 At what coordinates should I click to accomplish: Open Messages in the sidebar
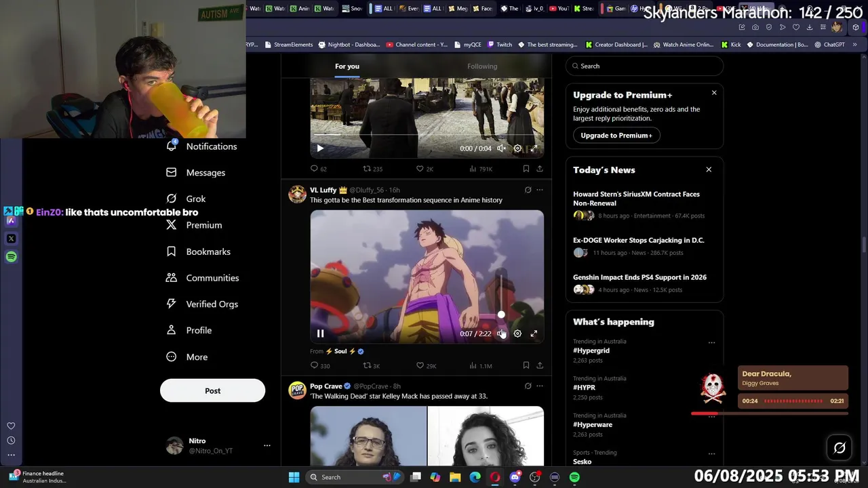pyautogui.click(x=195, y=173)
